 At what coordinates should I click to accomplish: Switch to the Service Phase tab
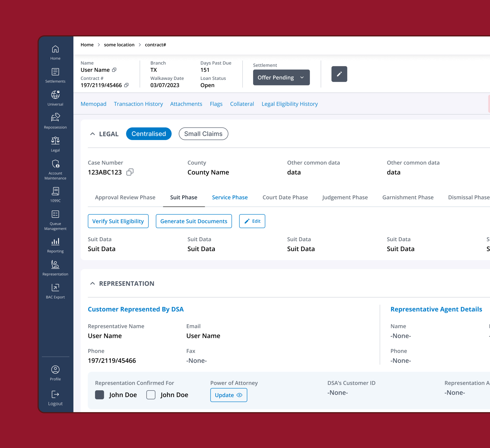click(x=230, y=197)
